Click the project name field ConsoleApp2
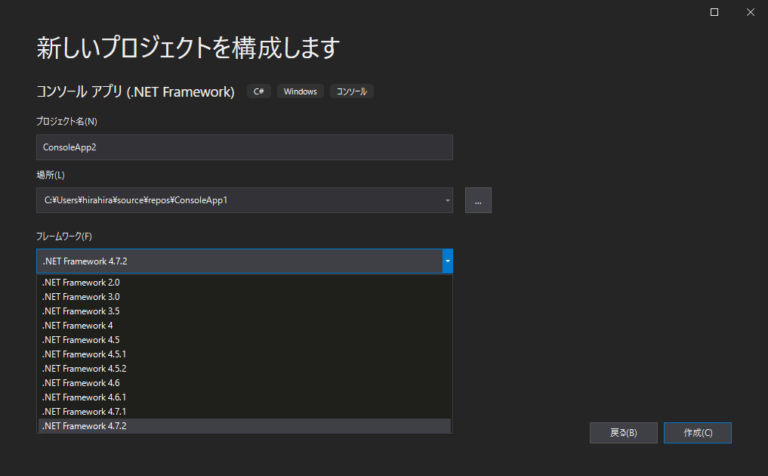This screenshot has height=476, width=768. point(244,147)
